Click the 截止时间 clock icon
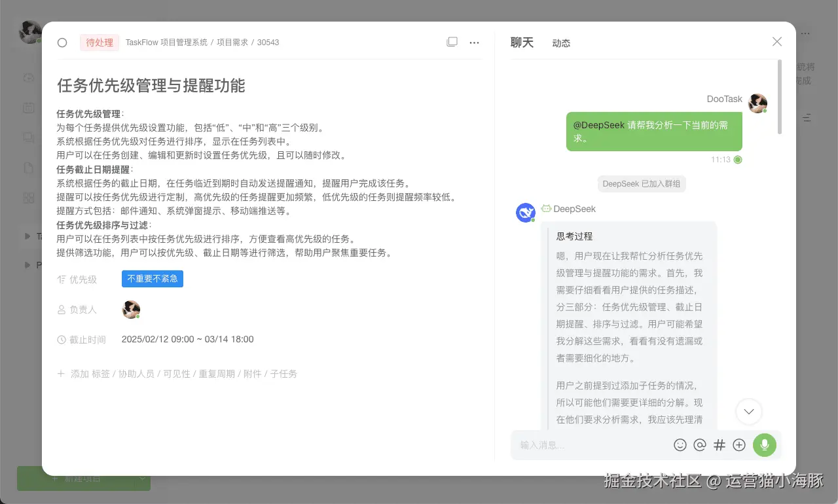The image size is (838, 504). click(x=62, y=340)
